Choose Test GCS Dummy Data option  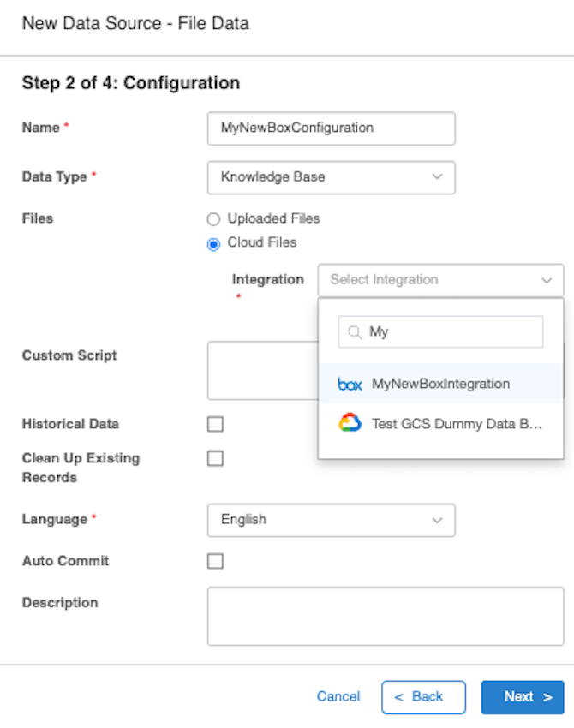pos(440,423)
